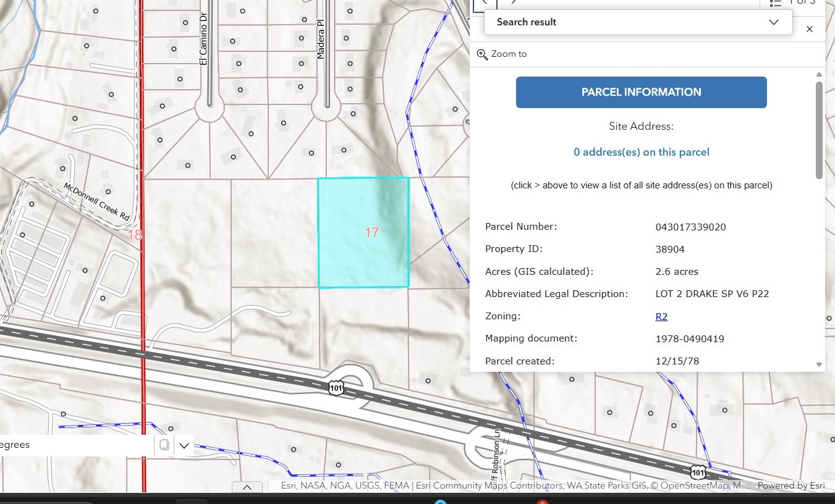Click the popup scroll down arrow
This screenshot has width=835, height=504.
pyautogui.click(x=820, y=365)
